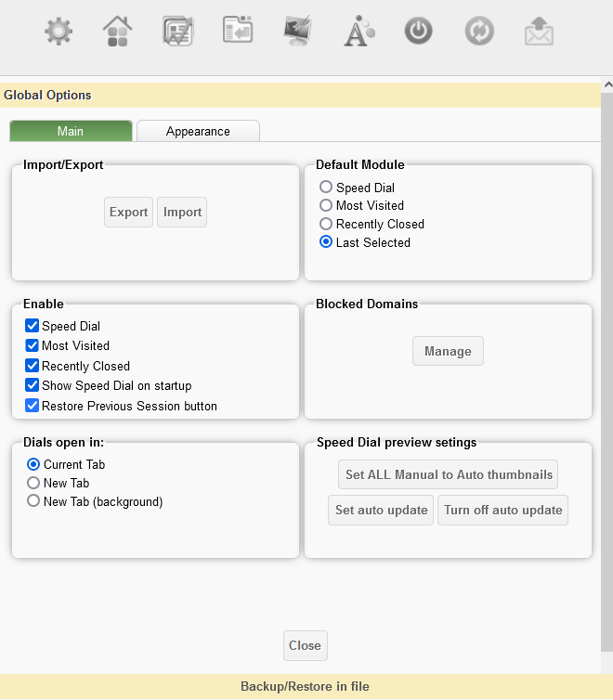Disable the Most Visited checkbox
613x700 pixels.
pyautogui.click(x=33, y=345)
